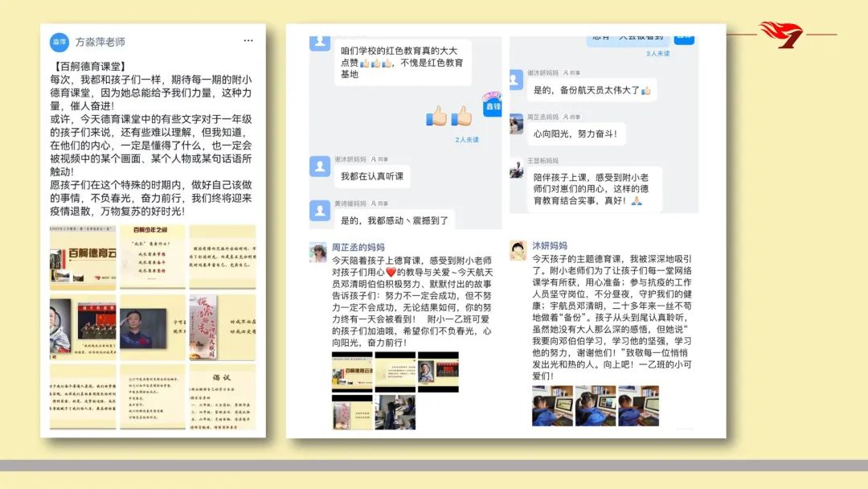Click 王昱柘妈妈 avatar in chat
The image size is (868, 489).
click(x=516, y=168)
